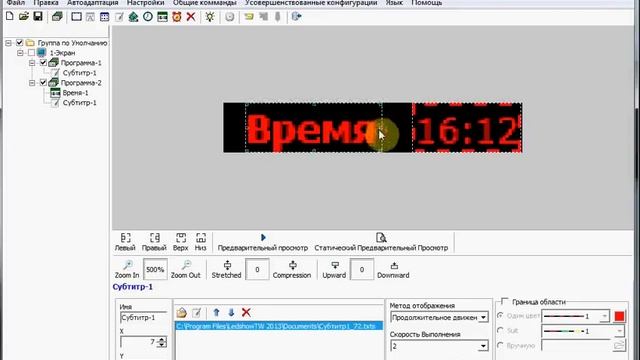
Task: Save project with the floppy disk icon
Action: tap(38, 16)
